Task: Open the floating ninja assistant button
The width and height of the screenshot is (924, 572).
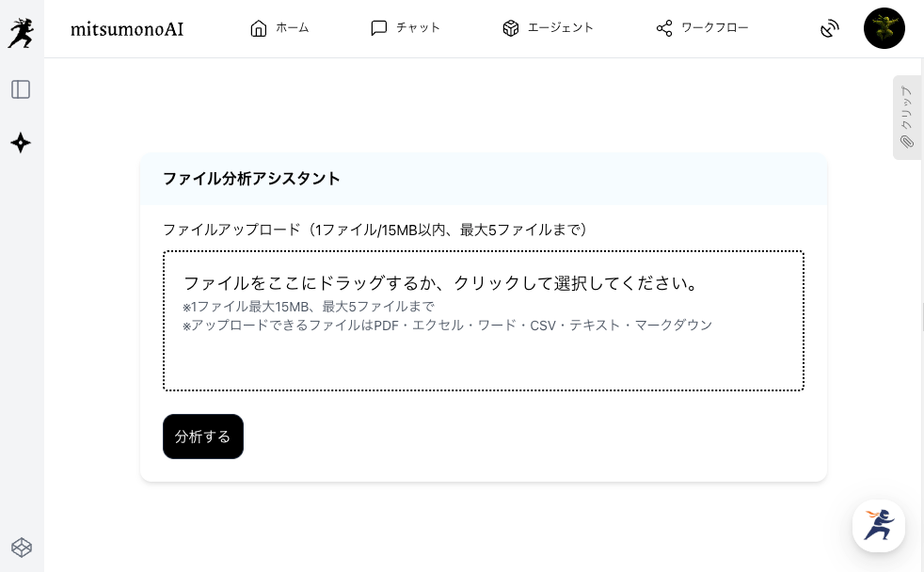Action: (x=878, y=525)
